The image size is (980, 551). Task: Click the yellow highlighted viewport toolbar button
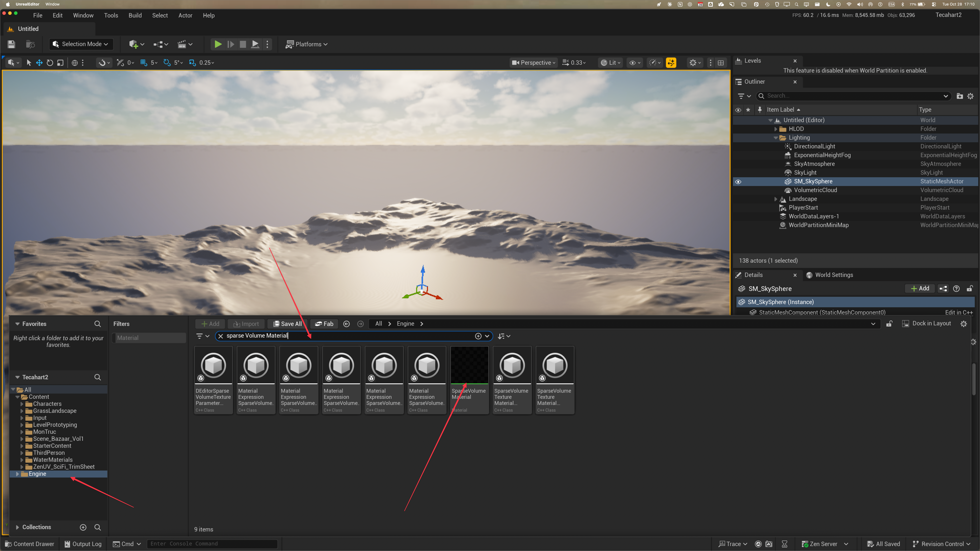pos(671,63)
